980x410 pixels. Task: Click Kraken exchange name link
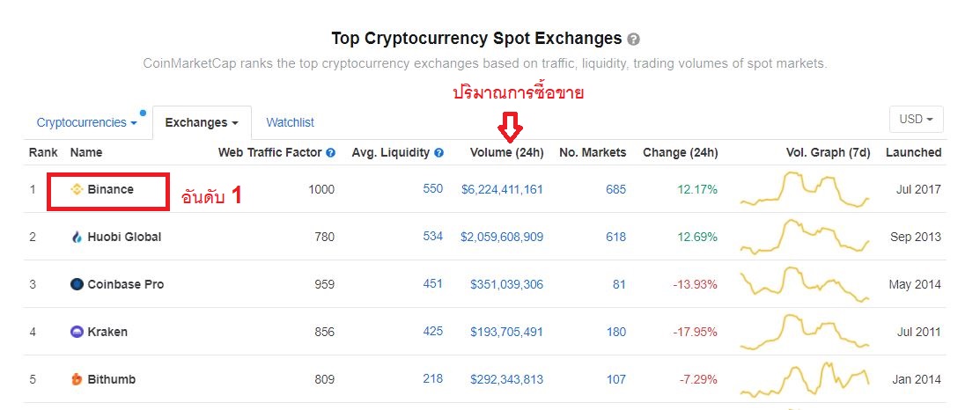click(107, 332)
